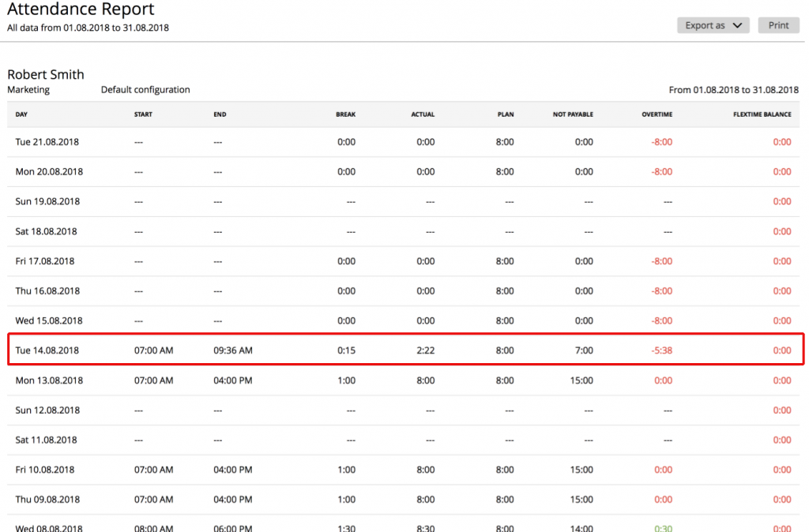
Task: Click flextime balance 0:00 on Sun 19.08.2018
Action: point(782,201)
